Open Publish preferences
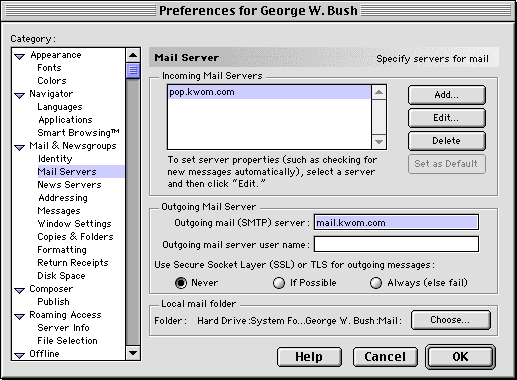Screen dimensions: 517x380 (x=53, y=302)
